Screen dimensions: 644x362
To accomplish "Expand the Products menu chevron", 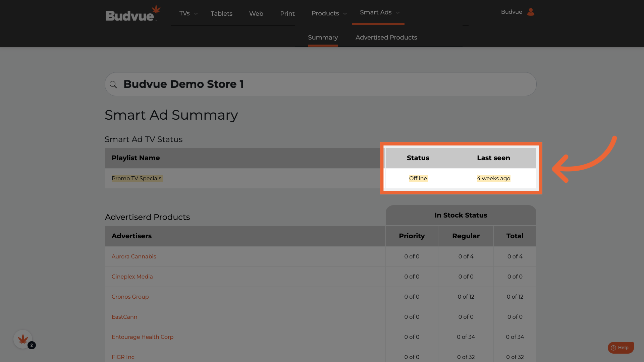I will point(345,14).
